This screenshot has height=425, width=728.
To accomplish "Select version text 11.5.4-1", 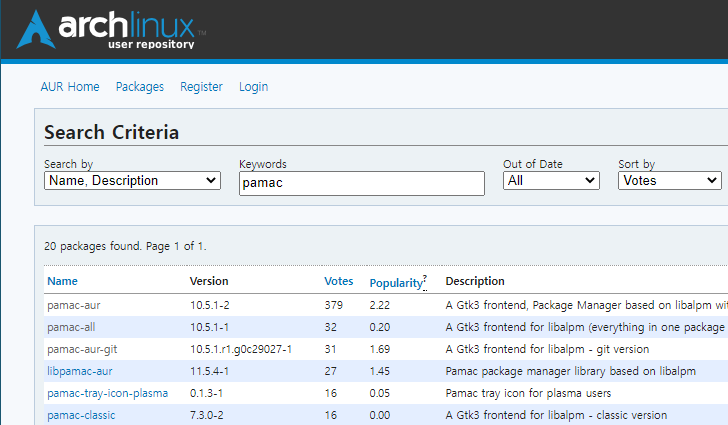I will (209, 371).
